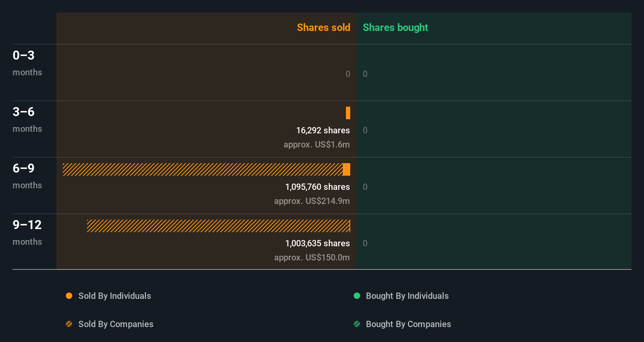Click the shares bought 0 in 6–9 months row
Viewport: 644px width, 342px height.
[365, 187]
